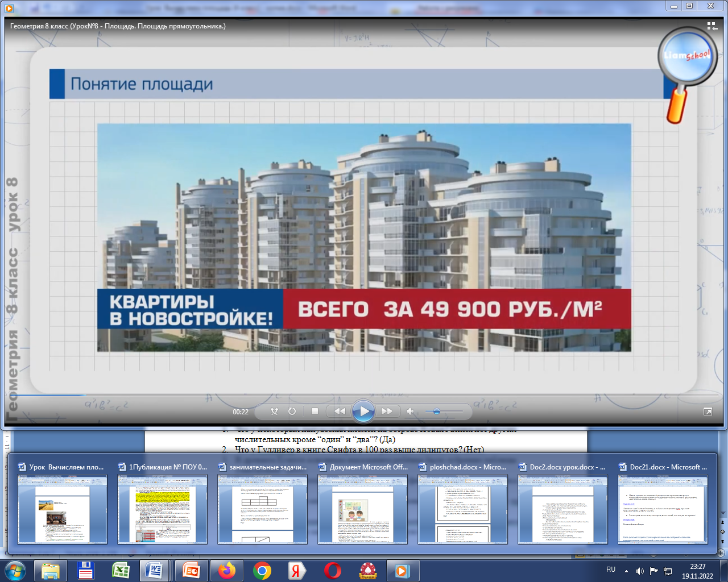Open RU language selector in tray
Screen dimensions: 728x582
click(x=611, y=569)
